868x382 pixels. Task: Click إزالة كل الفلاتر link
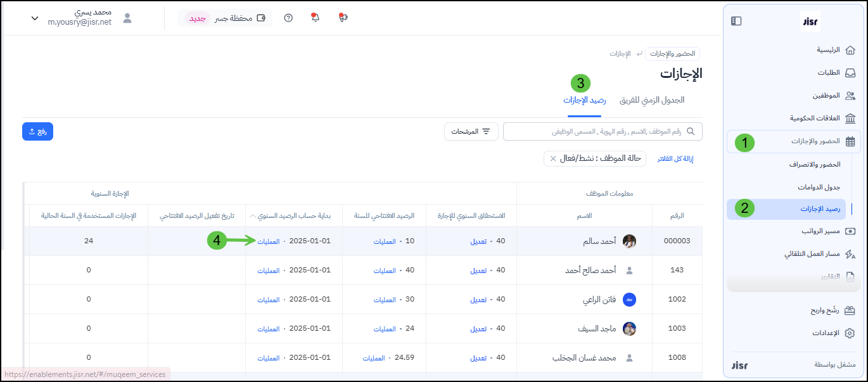pos(675,158)
